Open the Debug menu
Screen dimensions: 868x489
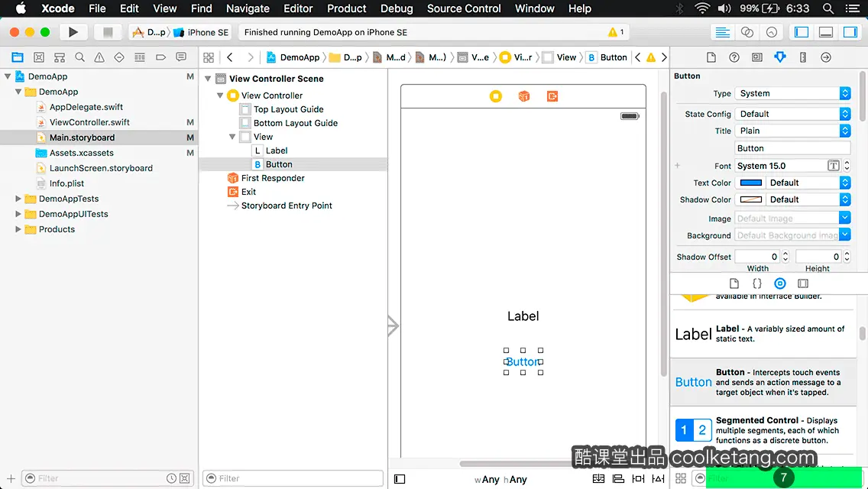pos(397,8)
